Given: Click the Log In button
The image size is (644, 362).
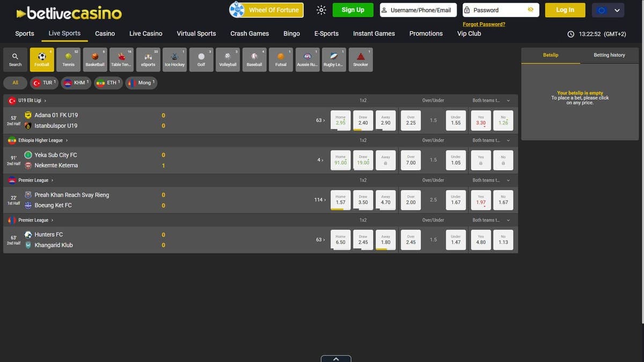Looking at the screenshot, I should (565, 10).
